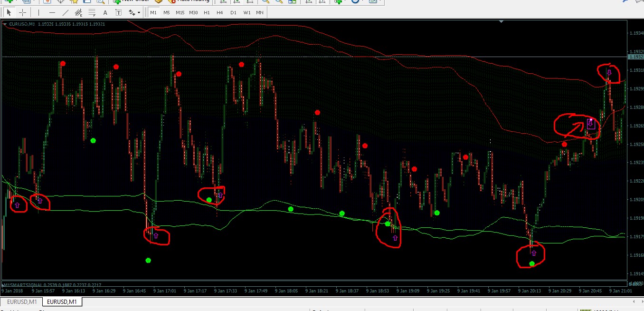Click the '9 Jan 21:01' time axis label
This screenshot has height=311, width=644.
[x=621, y=290]
